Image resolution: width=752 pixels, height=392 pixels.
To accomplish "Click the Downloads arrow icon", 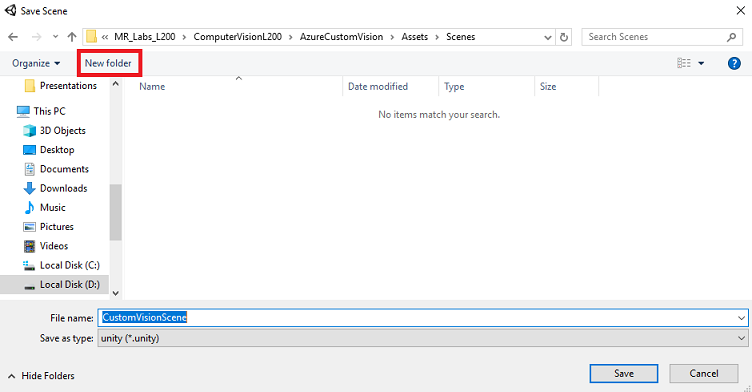I will coord(29,188).
